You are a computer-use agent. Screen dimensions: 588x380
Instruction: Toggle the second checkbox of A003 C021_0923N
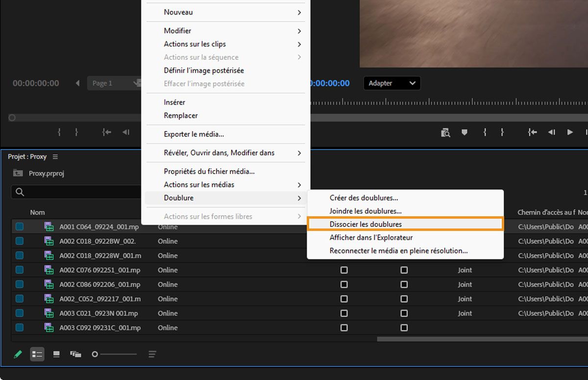click(x=404, y=313)
